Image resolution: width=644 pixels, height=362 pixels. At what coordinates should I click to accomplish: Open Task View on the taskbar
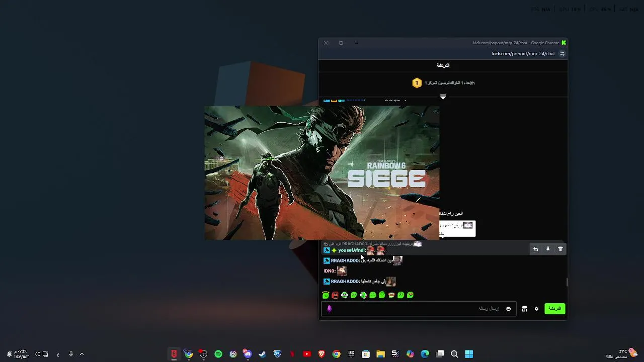pyautogui.click(x=440, y=354)
